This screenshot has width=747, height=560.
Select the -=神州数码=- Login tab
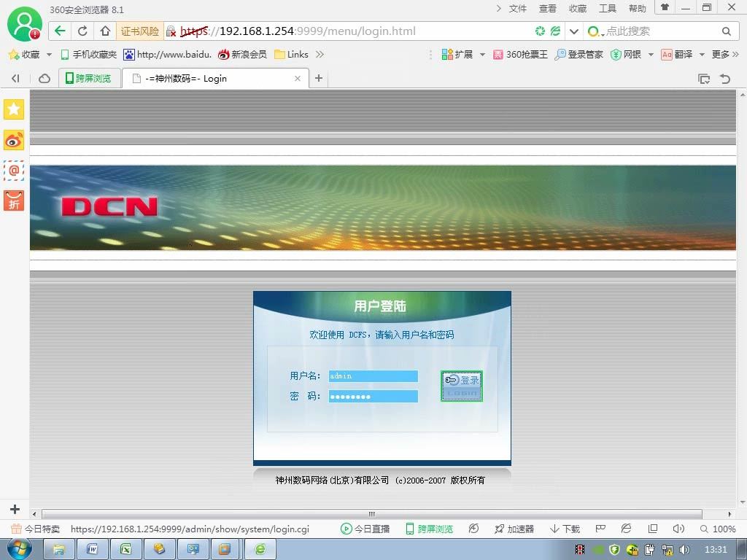tap(216, 79)
